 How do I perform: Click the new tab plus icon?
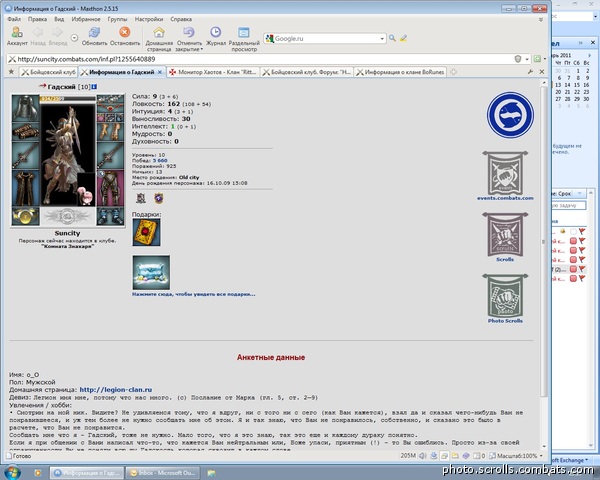pos(453,72)
